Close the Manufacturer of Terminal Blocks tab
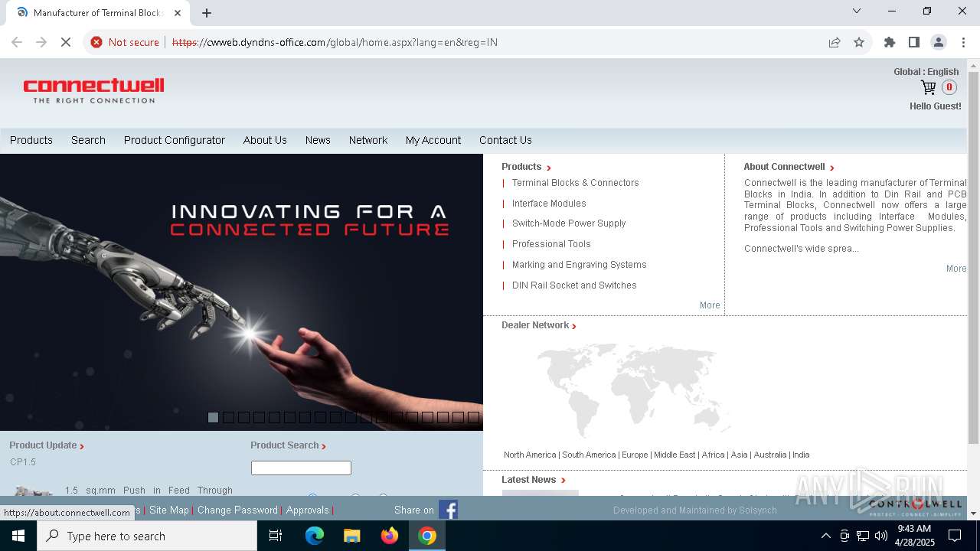Viewport: 980px width, 551px height. click(x=178, y=12)
